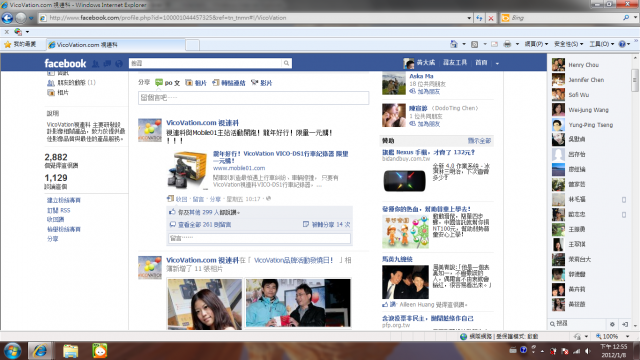Click Aska Ma name link
This screenshot has height=360, width=640.
[421, 76]
